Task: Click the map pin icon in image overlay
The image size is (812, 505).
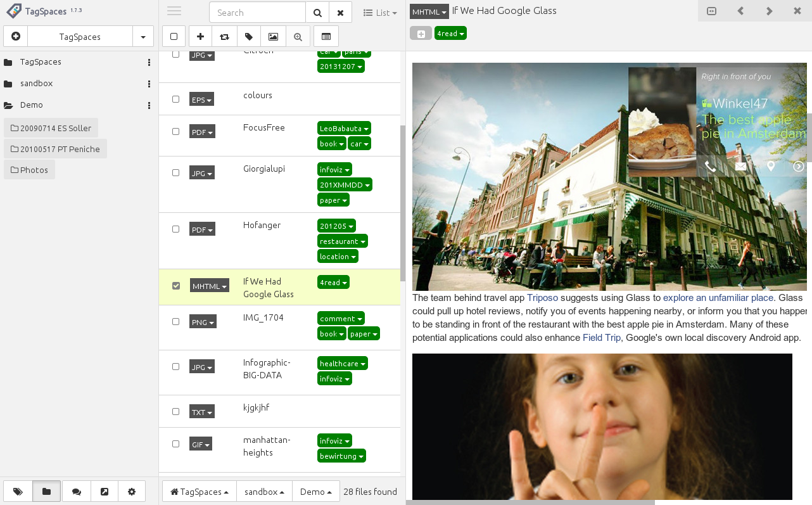Action: 771,167
